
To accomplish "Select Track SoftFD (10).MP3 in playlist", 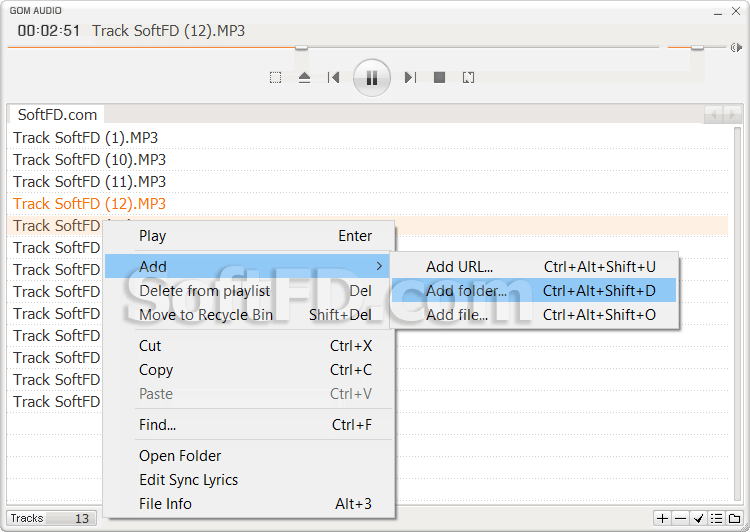I will pyautogui.click(x=367, y=160).
